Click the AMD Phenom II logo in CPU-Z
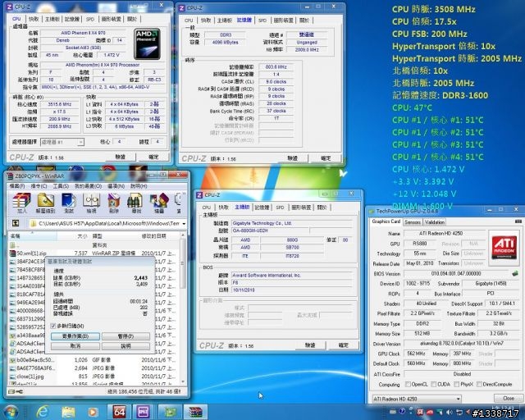 click(x=147, y=43)
